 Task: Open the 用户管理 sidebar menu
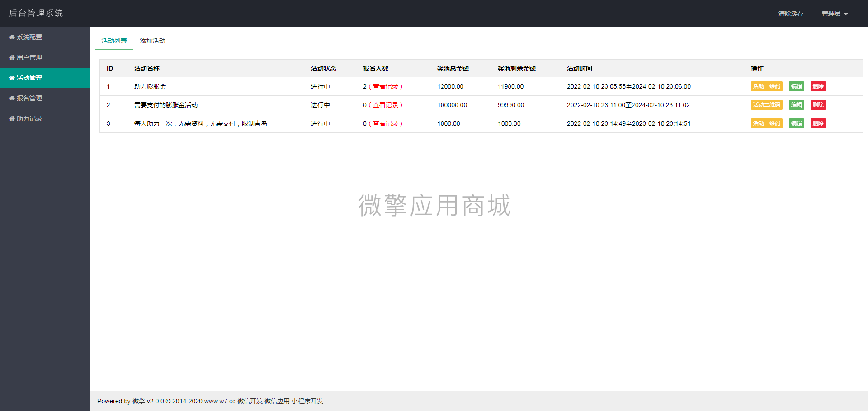click(x=45, y=57)
